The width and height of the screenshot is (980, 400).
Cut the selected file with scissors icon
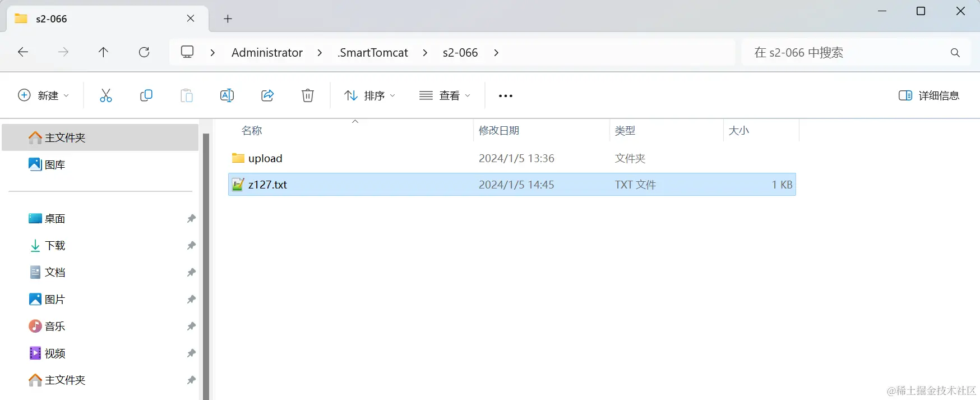[106, 95]
